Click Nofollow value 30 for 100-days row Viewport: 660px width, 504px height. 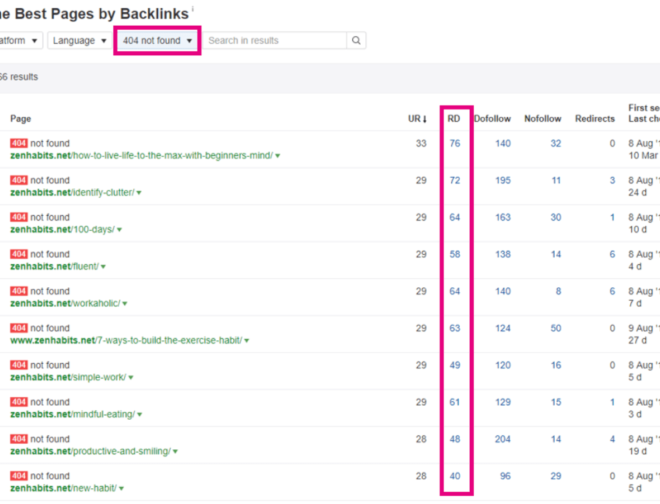click(556, 218)
